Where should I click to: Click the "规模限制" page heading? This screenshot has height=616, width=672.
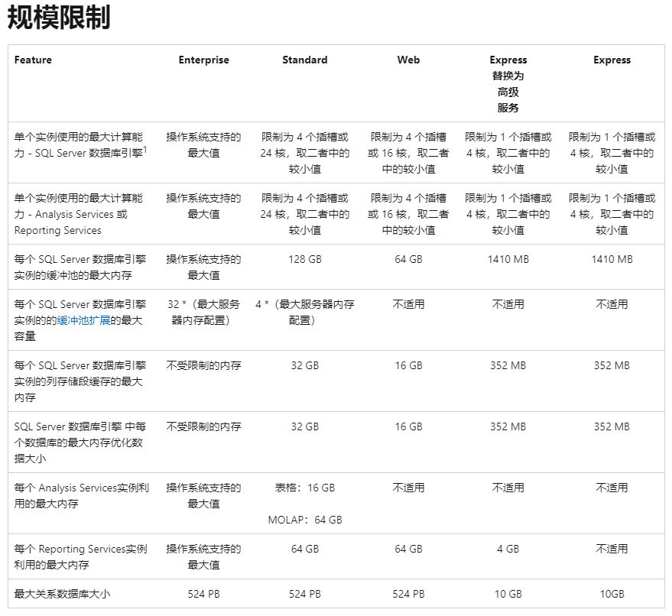[59, 18]
